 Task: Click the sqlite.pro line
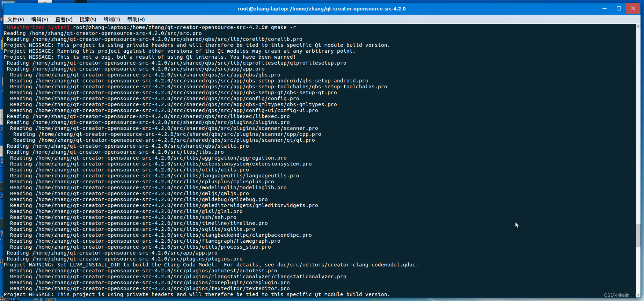click(x=133, y=229)
